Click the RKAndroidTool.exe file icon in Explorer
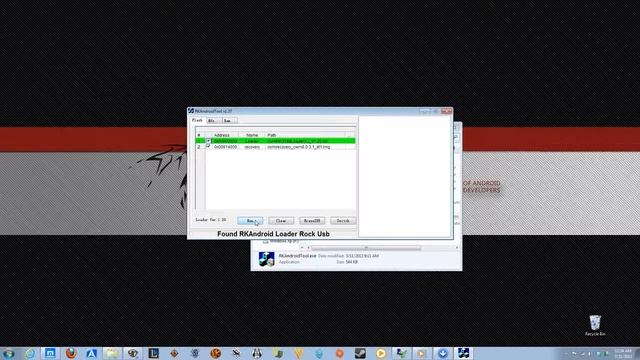 tap(267, 259)
